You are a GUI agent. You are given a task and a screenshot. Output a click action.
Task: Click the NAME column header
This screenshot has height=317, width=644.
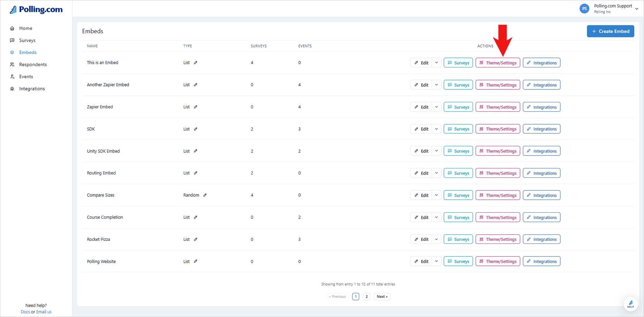point(92,46)
